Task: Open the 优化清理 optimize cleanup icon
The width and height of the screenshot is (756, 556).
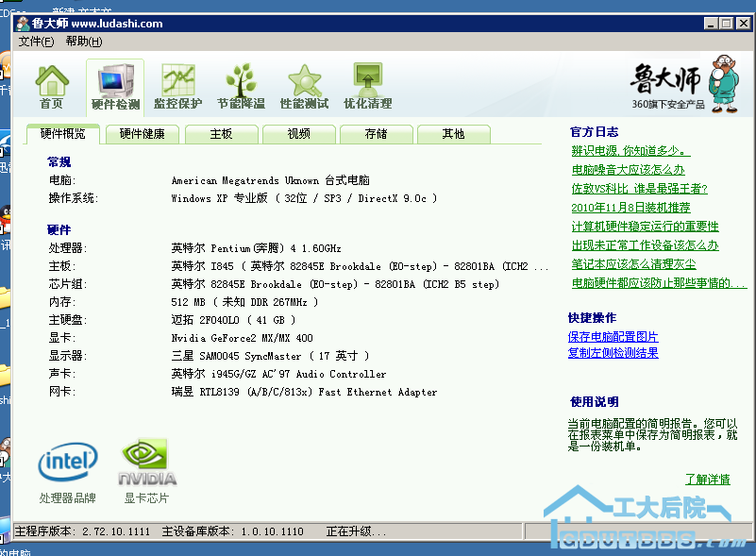Action: click(367, 87)
